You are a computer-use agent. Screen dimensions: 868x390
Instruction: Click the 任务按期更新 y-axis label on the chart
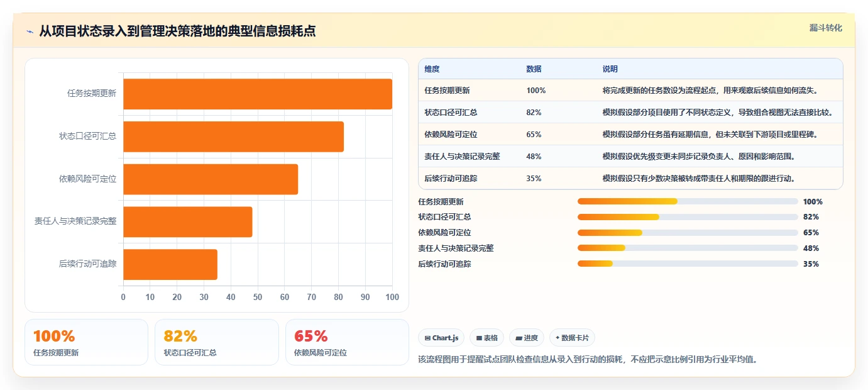coord(92,93)
